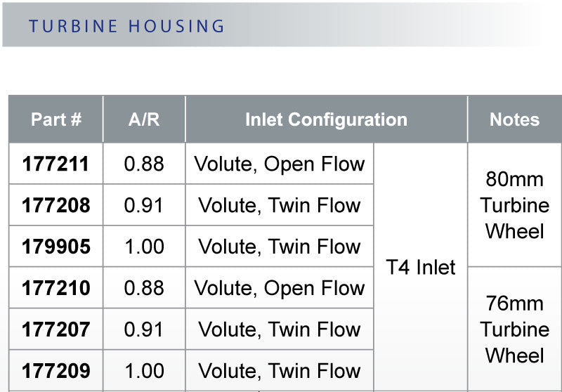
Task: Select part number 179905
Action: pos(56,247)
